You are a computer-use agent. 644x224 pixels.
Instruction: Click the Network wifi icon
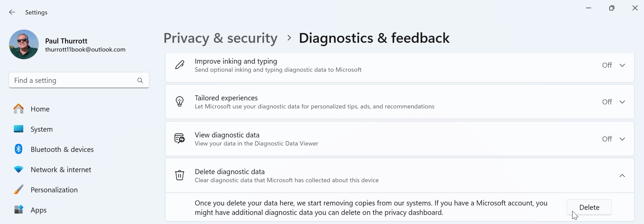19,169
